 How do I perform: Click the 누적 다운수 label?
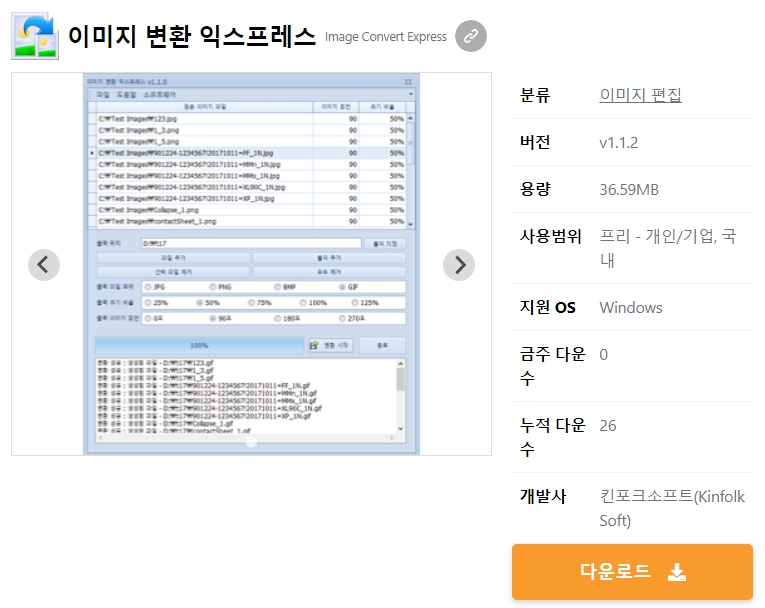(x=552, y=437)
